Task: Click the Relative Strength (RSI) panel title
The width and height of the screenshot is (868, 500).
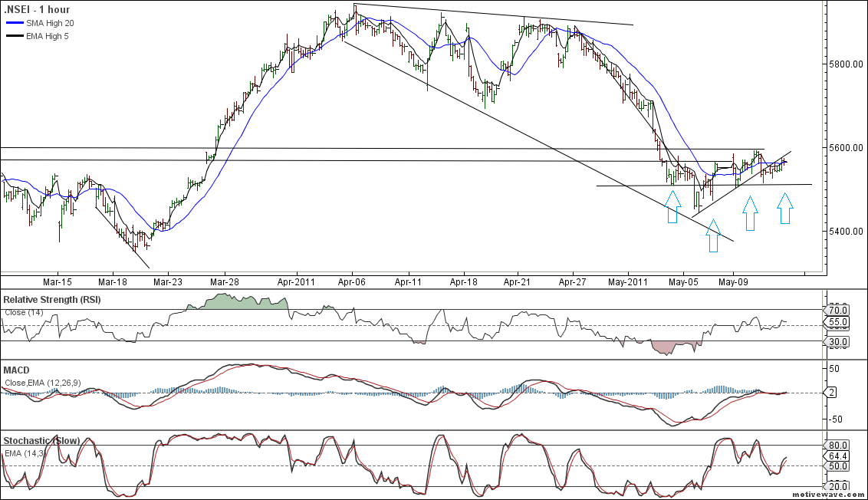Action: coord(51,298)
